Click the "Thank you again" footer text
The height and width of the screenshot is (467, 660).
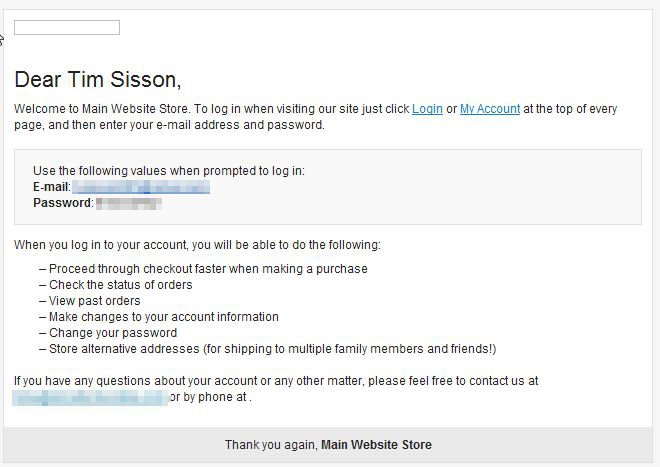coord(270,445)
